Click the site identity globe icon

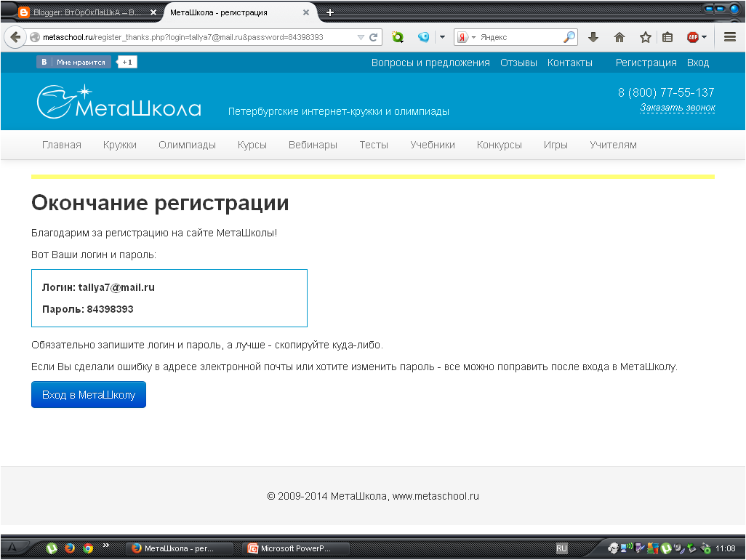[x=35, y=37]
